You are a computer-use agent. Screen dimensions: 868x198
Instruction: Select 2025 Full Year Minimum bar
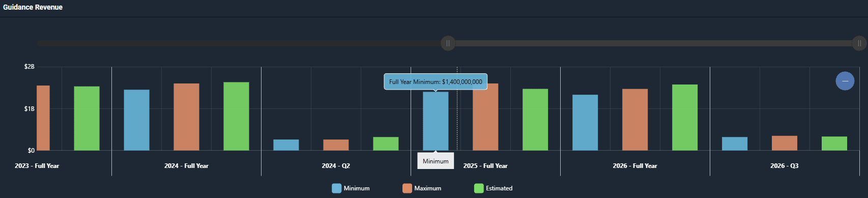[x=436, y=121]
